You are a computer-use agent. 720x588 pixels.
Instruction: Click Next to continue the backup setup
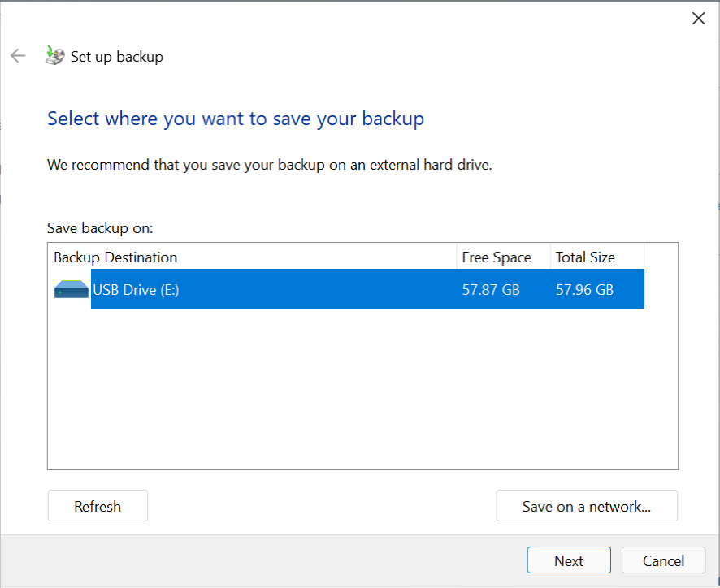pos(568,560)
